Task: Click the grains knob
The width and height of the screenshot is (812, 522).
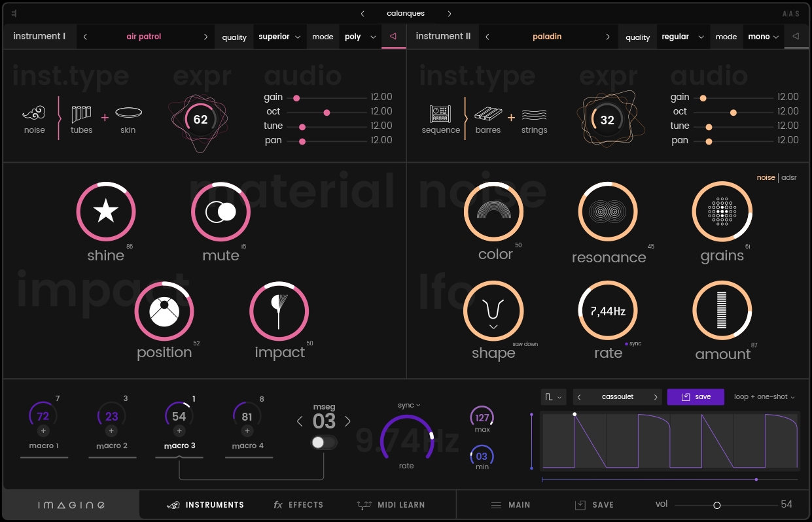Action: (x=722, y=211)
